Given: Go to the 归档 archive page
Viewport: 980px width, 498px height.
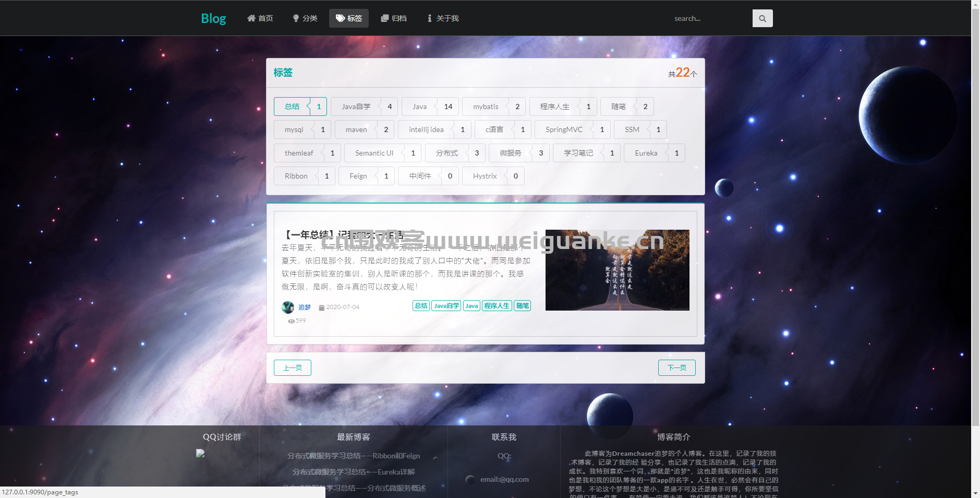Looking at the screenshot, I should (x=394, y=18).
